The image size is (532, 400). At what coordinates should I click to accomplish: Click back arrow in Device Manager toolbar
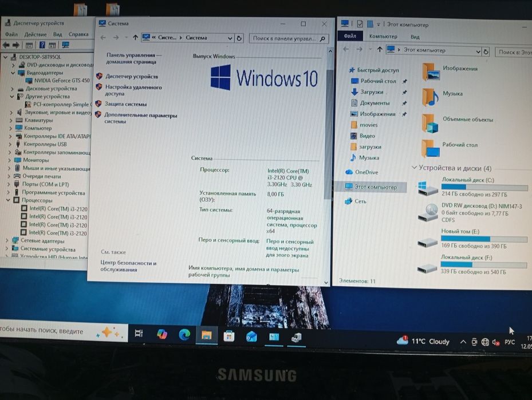click(6, 45)
